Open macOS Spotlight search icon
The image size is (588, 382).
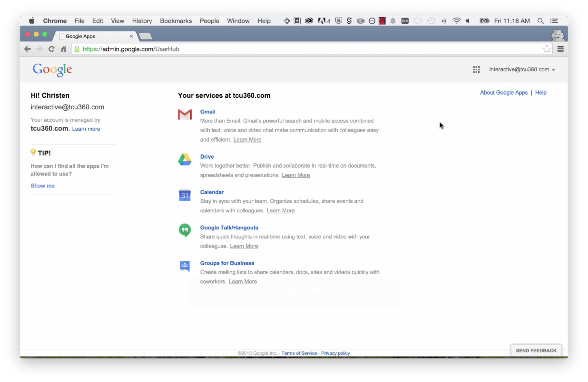pyautogui.click(x=540, y=21)
